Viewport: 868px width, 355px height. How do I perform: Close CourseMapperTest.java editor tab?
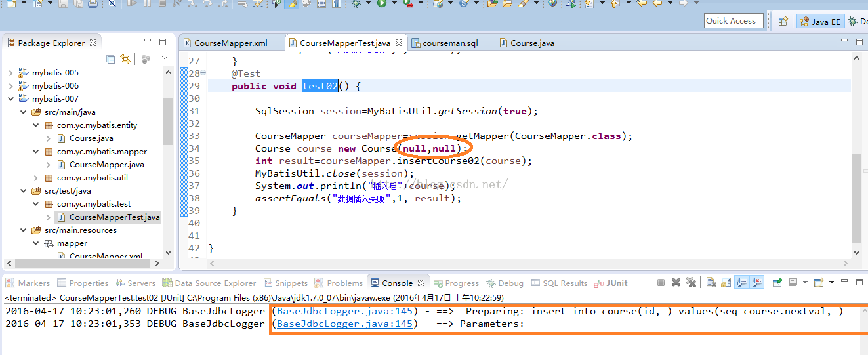398,43
